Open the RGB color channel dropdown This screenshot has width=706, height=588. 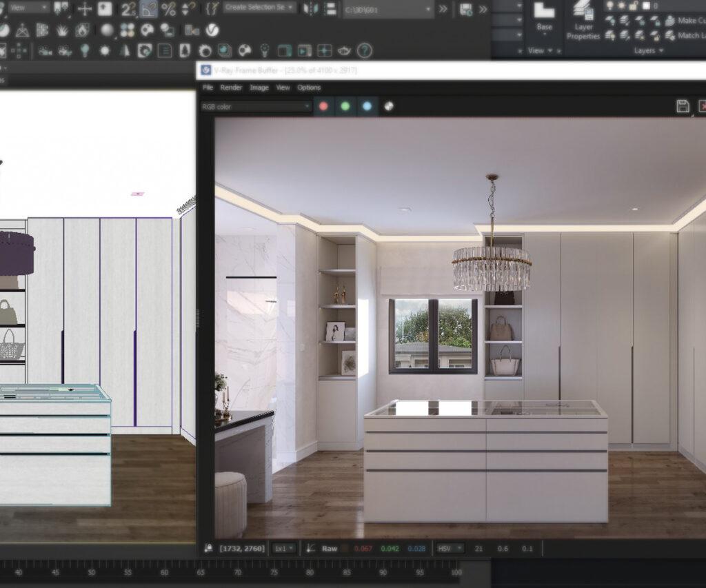(x=256, y=106)
